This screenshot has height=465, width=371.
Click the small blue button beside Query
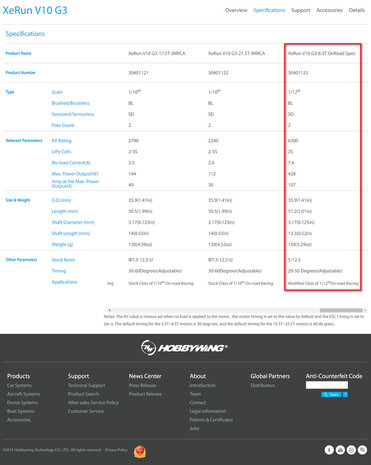click(345, 395)
